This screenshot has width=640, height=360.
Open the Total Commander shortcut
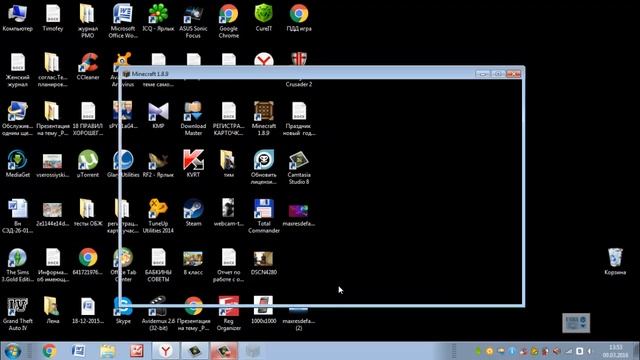(x=264, y=216)
